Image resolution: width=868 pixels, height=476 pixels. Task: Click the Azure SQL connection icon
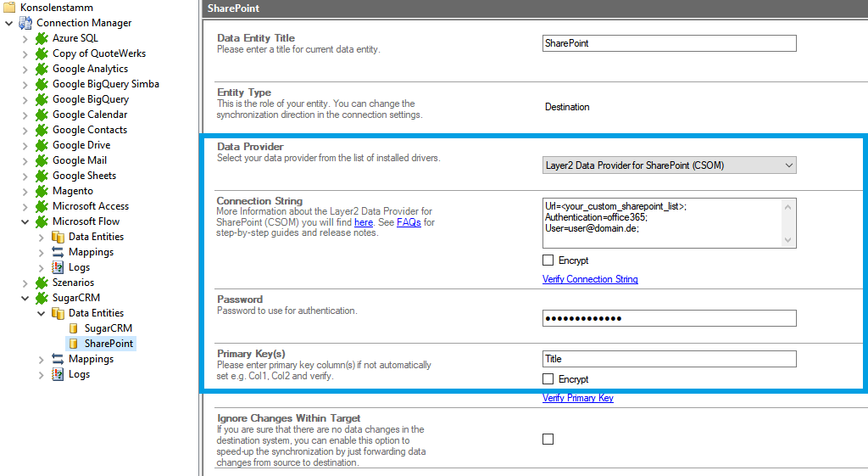[41, 38]
